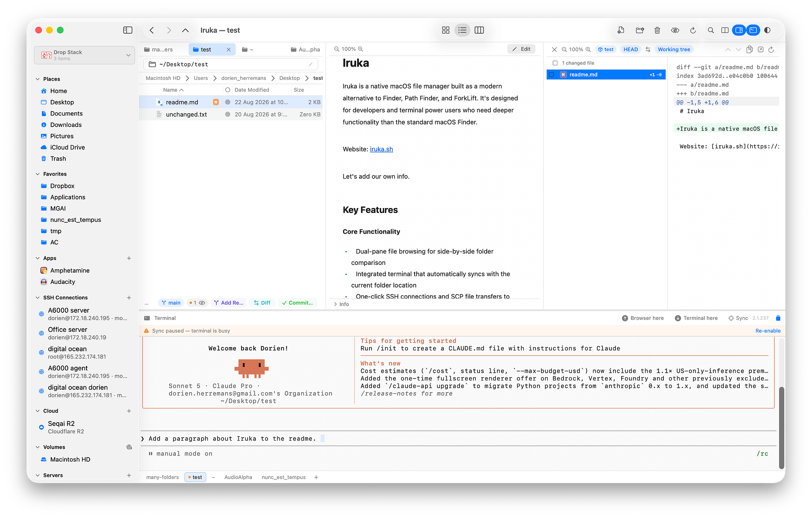
Task: Open the Diff view button
Action: [262, 303]
